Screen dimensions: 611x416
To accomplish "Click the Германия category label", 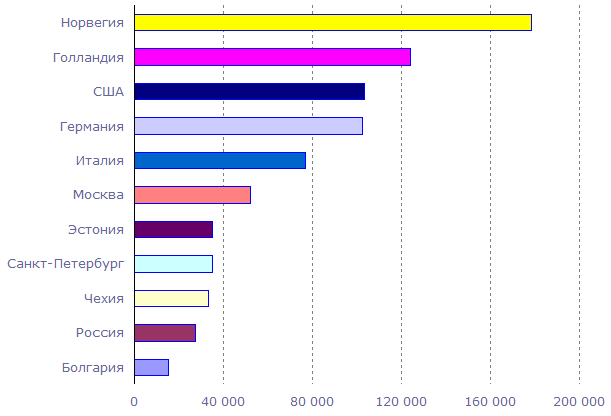I will point(92,127).
